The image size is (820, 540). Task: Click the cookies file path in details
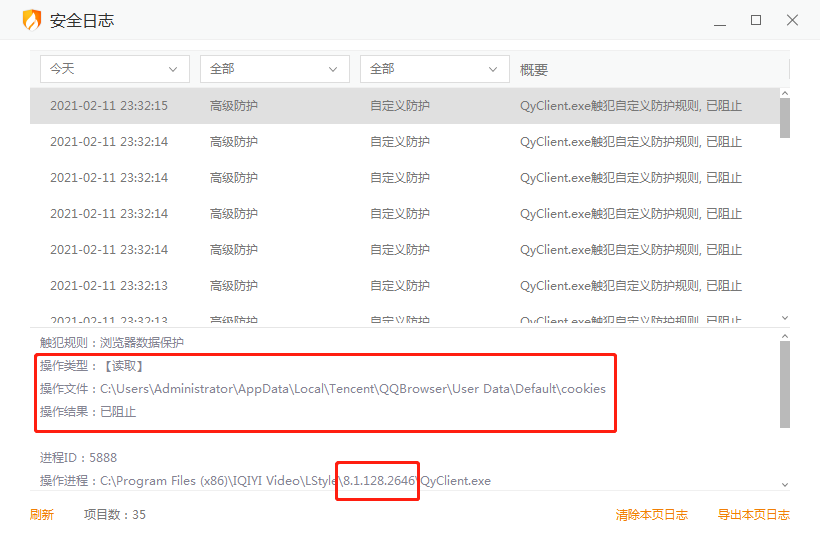click(x=352, y=389)
